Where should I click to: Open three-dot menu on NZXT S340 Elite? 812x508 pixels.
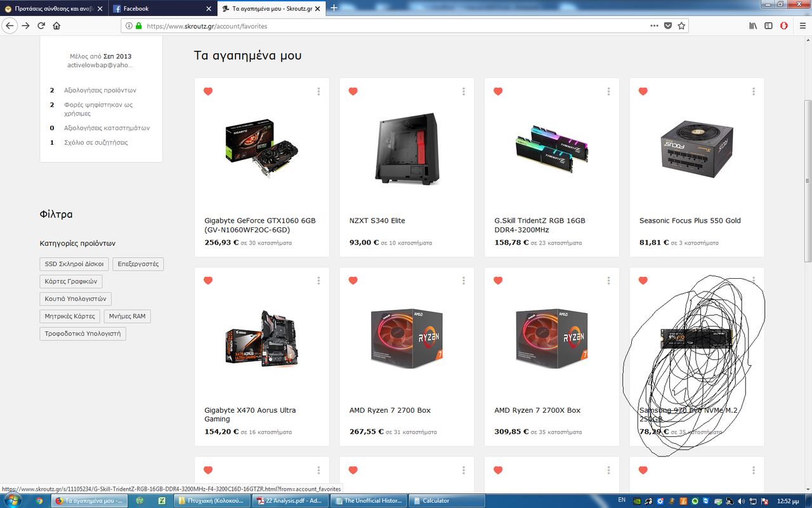click(464, 91)
